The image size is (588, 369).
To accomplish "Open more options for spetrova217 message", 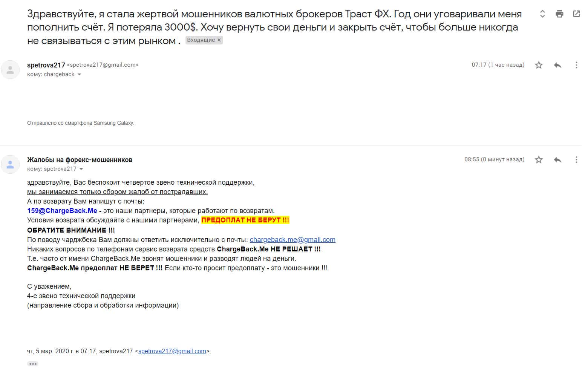I will 576,65.
